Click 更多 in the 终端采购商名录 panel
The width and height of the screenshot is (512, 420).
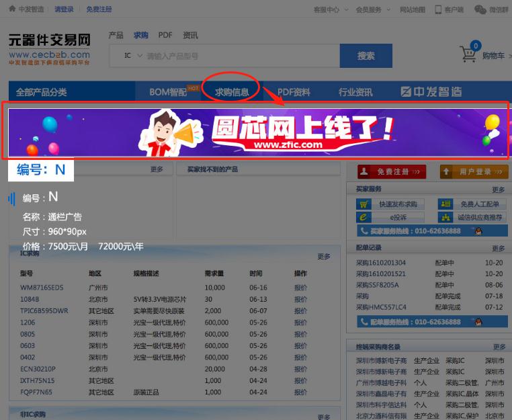[499, 347]
